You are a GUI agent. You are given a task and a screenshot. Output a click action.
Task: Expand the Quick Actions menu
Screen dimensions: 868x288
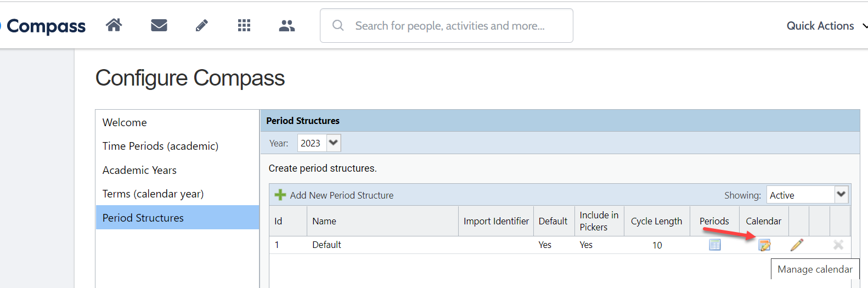826,26
